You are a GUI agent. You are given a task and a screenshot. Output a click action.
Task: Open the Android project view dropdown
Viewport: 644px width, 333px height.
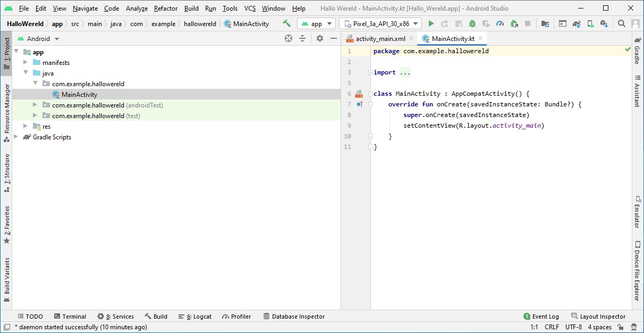coord(38,39)
